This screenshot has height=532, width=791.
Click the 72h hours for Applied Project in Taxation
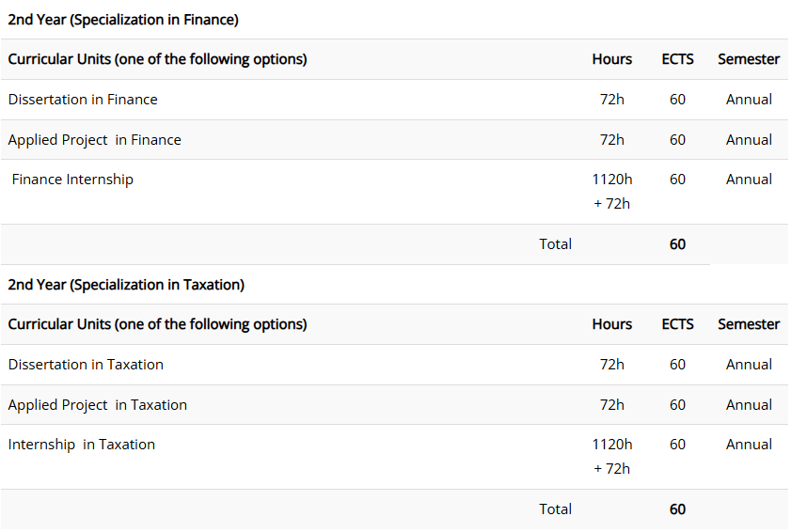point(612,405)
